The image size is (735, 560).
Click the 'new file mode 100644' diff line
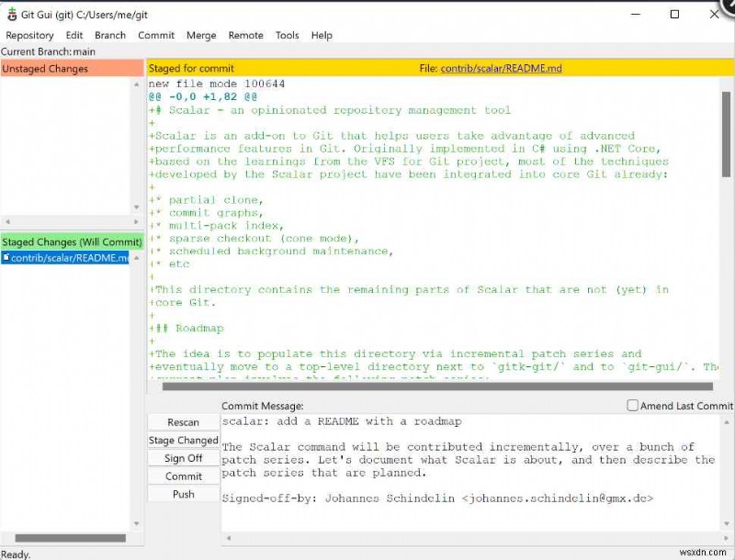coord(217,84)
